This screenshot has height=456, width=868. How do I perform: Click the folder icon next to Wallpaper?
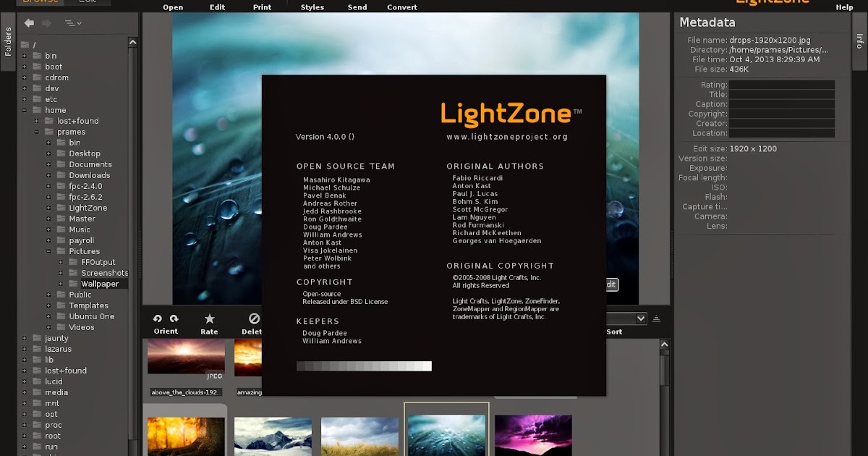coord(73,284)
